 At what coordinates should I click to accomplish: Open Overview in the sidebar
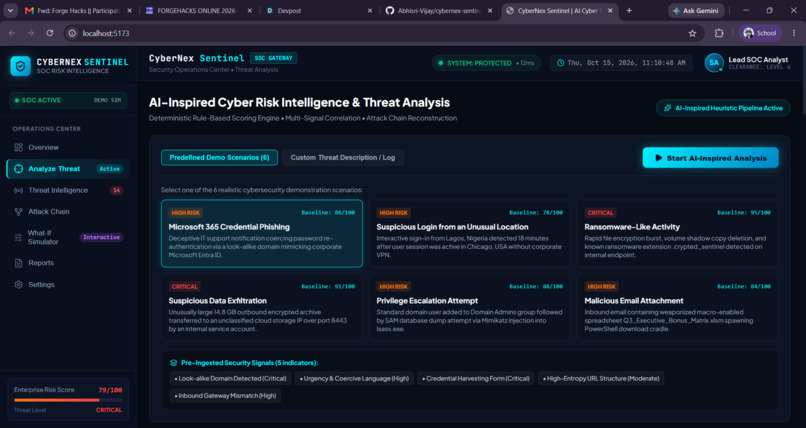click(x=67, y=147)
